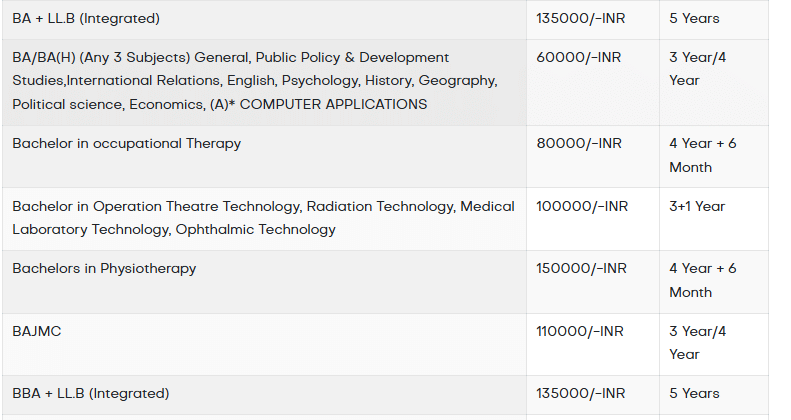791x420 pixels.
Task: Click the BBA + LL.B (Integrated) course name
Action: 91,393
